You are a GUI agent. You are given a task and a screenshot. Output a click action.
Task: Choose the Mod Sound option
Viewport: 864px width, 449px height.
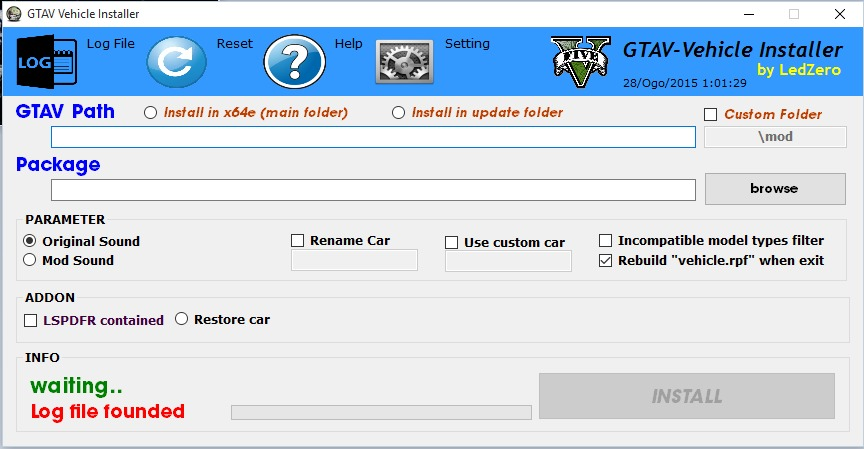pos(30,260)
